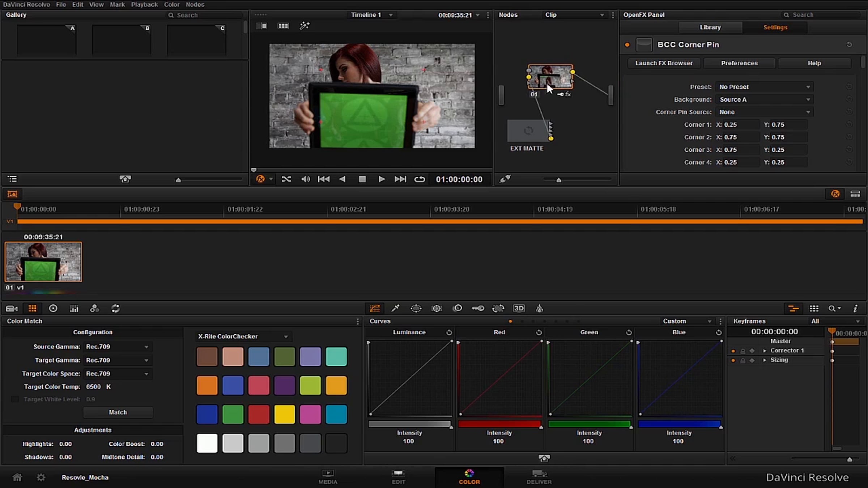Toggle the Corrector 1 keyframe diamond
Viewport: 868px width, 488px height.
752,351
